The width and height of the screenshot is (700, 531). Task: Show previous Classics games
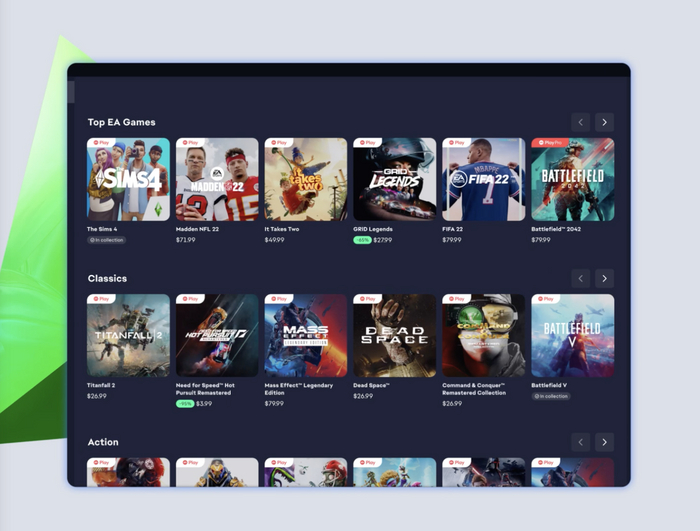(x=581, y=279)
